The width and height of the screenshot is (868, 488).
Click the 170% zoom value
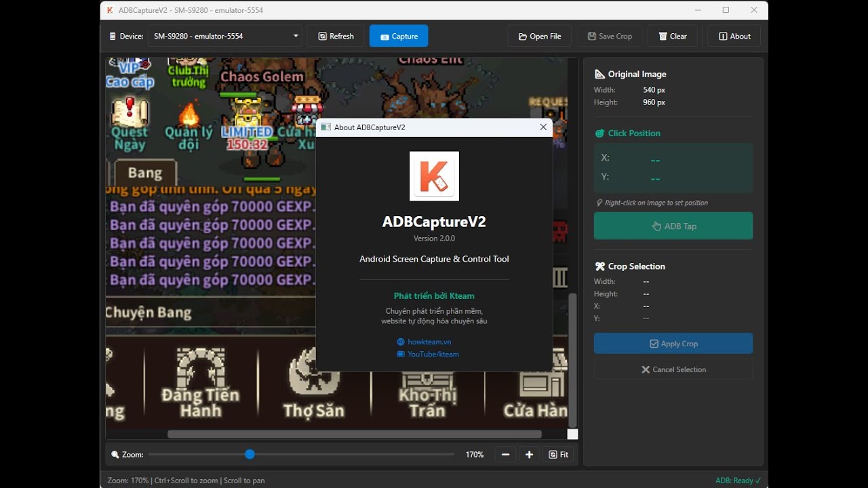(475, 455)
